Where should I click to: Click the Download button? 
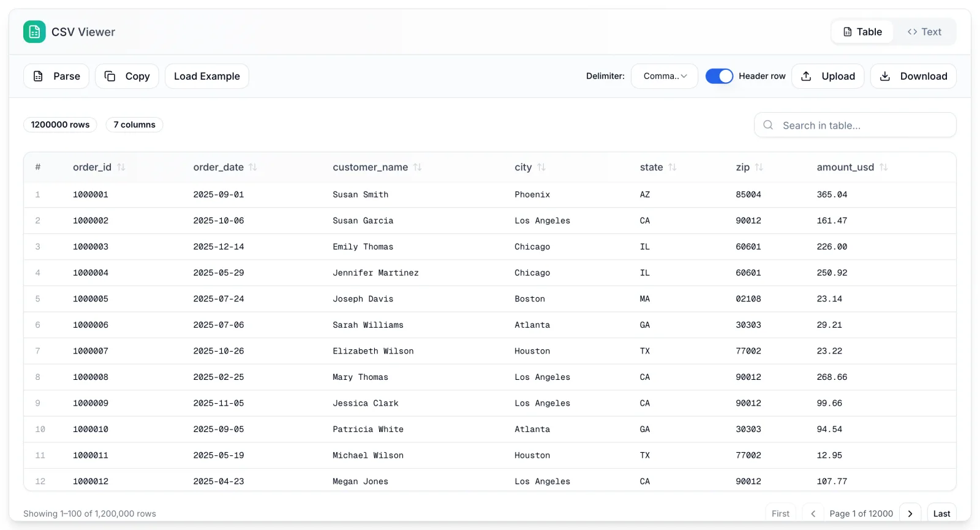pyautogui.click(x=913, y=76)
